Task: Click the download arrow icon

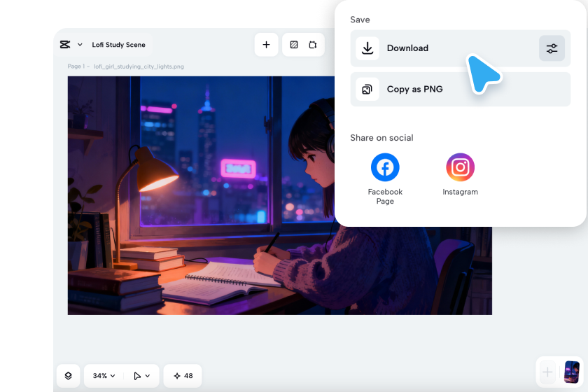Action: pos(367,48)
